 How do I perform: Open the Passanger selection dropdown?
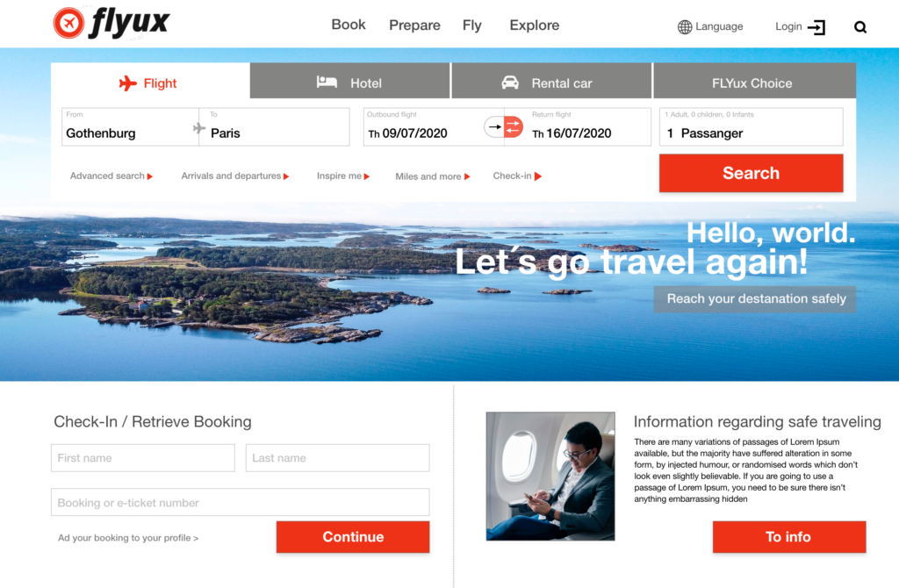[x=752, y=127]
